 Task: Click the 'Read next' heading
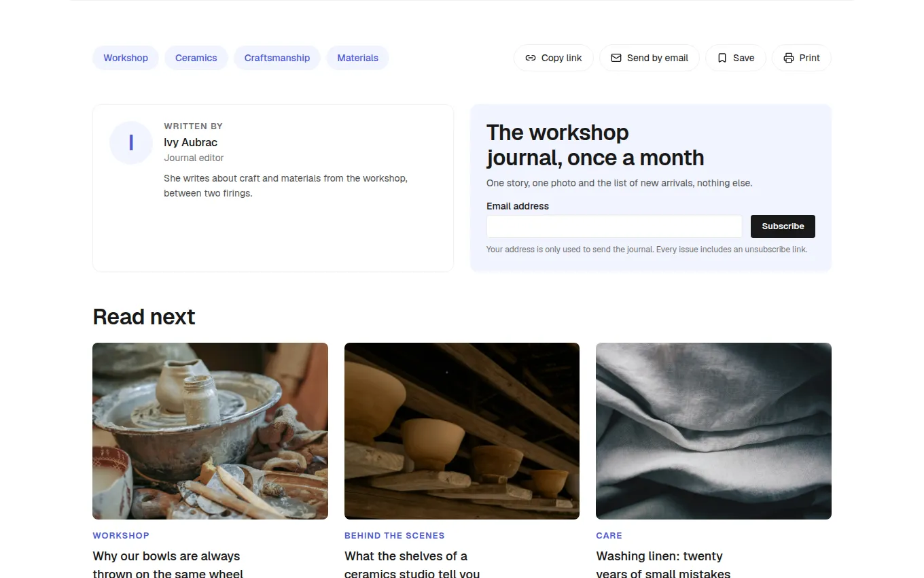[144, 317]
